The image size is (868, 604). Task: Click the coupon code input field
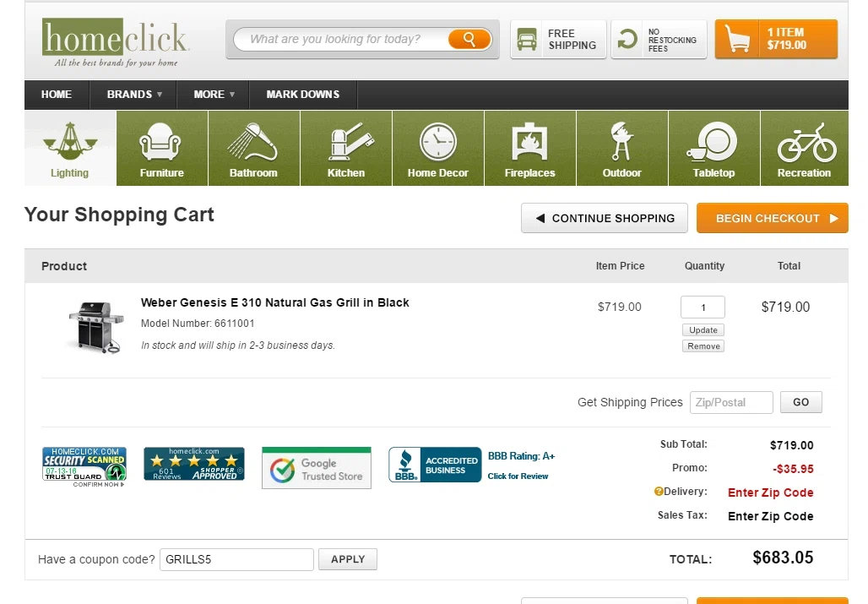pyautogui.click(x=237, y=559)
